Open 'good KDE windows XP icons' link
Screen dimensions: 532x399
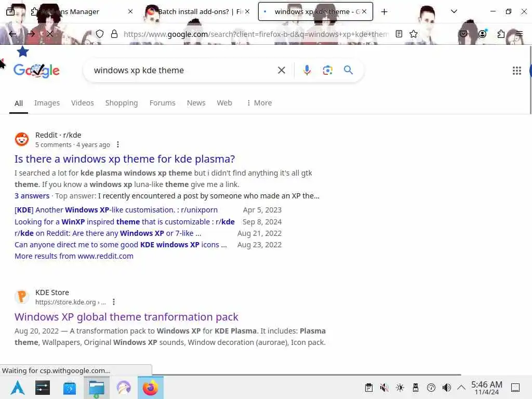tap(121, 245)
